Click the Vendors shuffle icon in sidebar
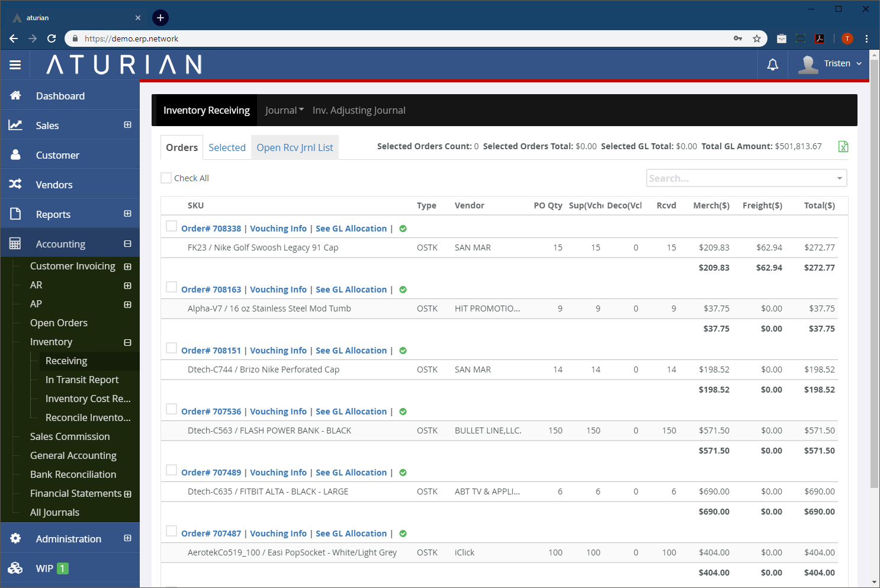Screen dimensions: 880x588 coord(15,184)
